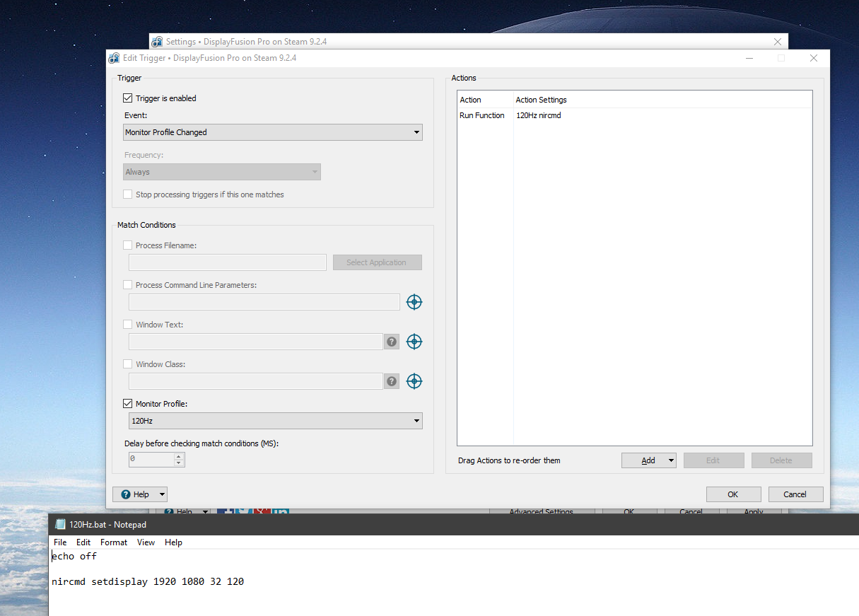The image size is (859, 616).
Task: Click the crosshair picker for Window Text
Action: (414, 342)
